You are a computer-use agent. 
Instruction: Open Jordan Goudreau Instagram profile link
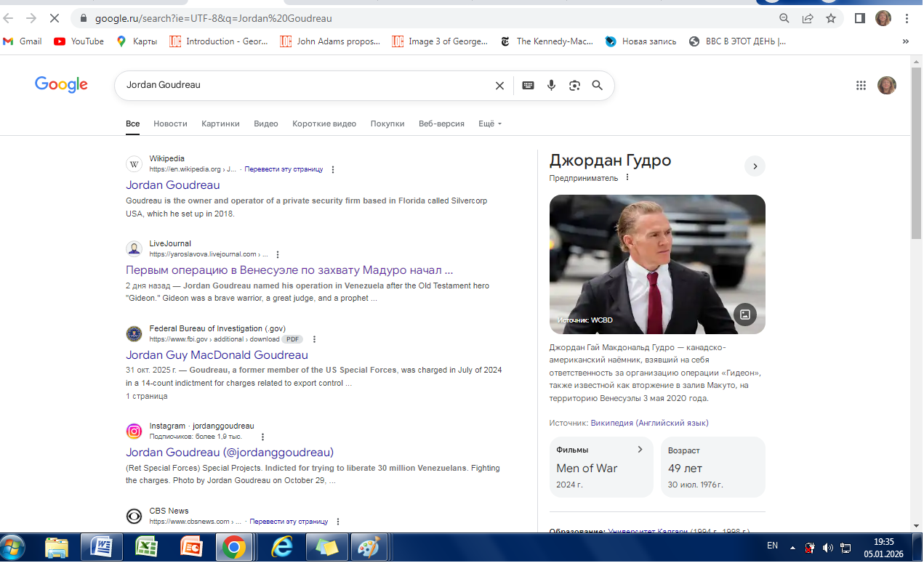click(x=230, y=452)
